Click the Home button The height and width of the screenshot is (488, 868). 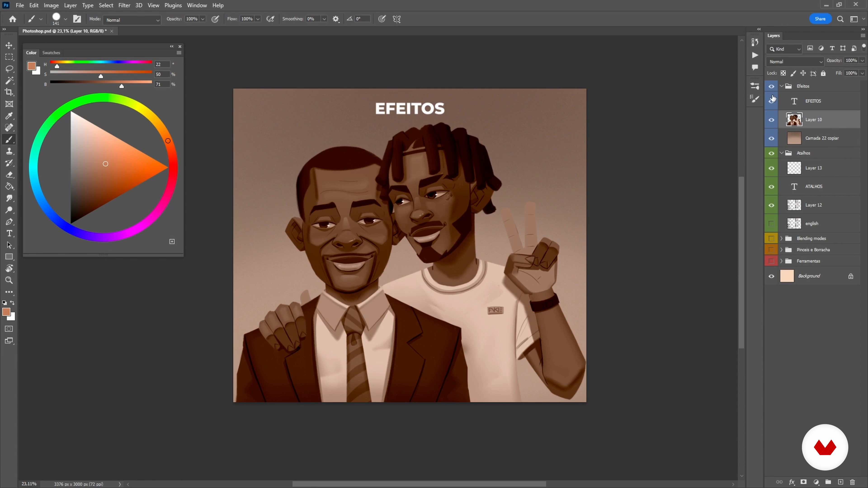(x=12, y=19)
